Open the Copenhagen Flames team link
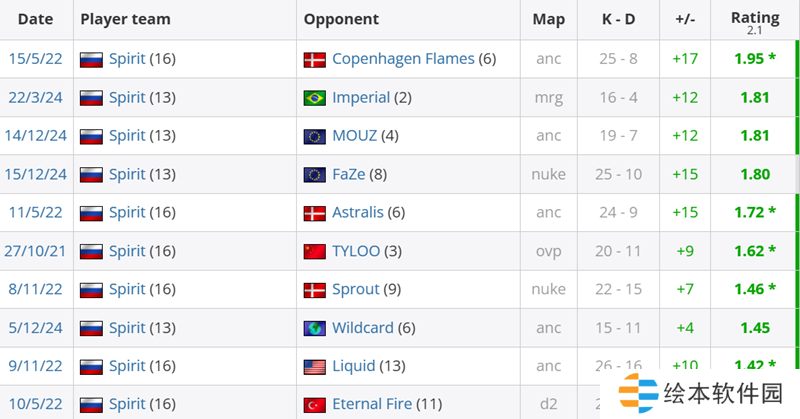The width and height of the screenshot is (800, 419). [x=403, y=59]
